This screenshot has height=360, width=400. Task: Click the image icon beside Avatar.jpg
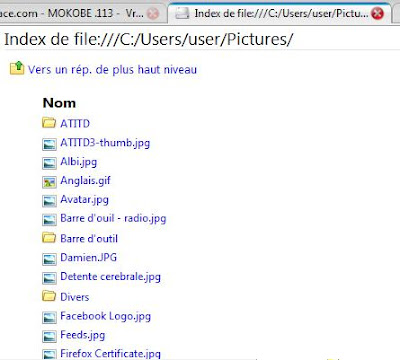[x=49, y=201]
